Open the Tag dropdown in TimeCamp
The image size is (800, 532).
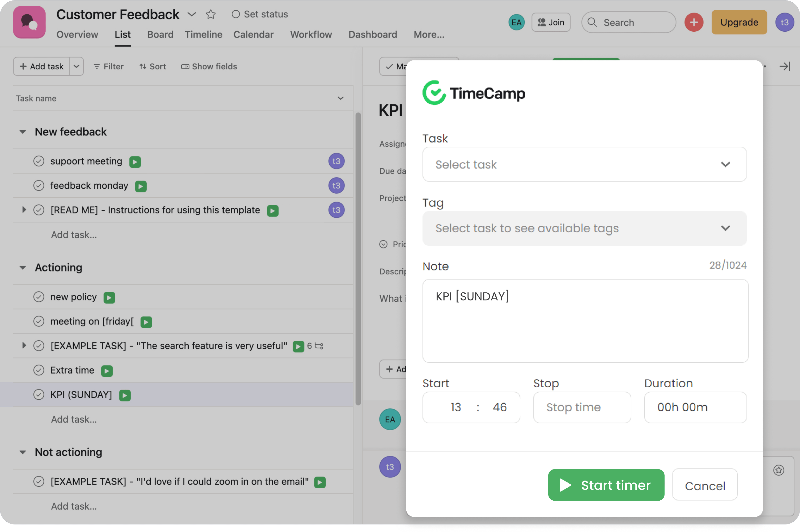584,228
